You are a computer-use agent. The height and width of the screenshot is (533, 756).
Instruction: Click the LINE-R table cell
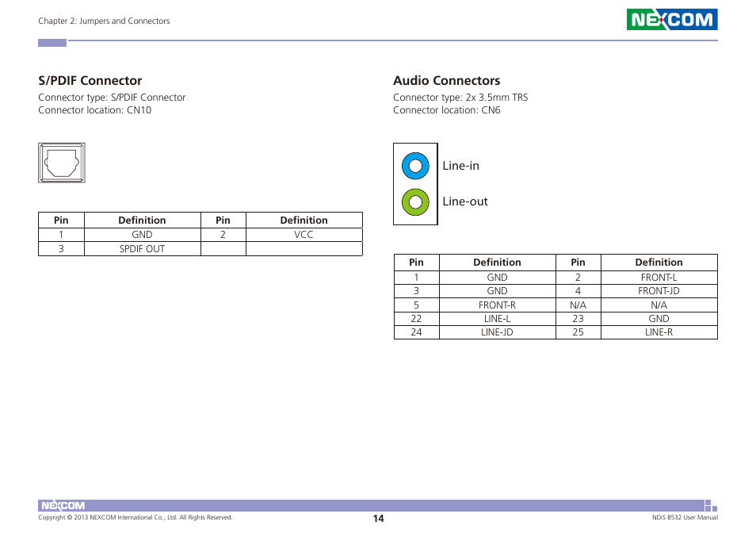click(x=659, y=332)
